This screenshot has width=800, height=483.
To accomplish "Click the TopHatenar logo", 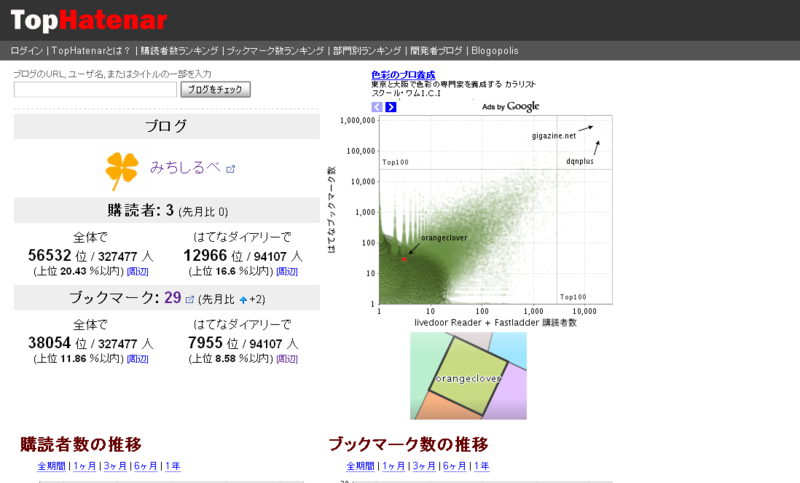I will pos(89,20).
